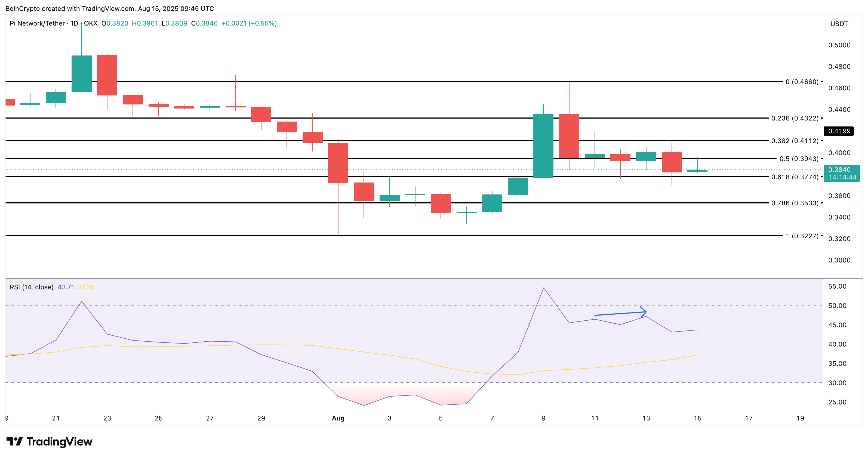The image size is (868, 458).
Task: Select the Aug label on the time axis
Action: [338, 418]
